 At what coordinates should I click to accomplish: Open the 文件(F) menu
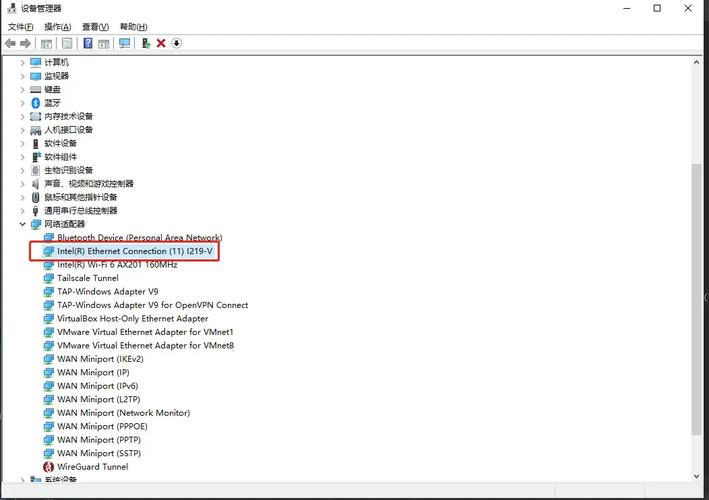click(20, 27)
